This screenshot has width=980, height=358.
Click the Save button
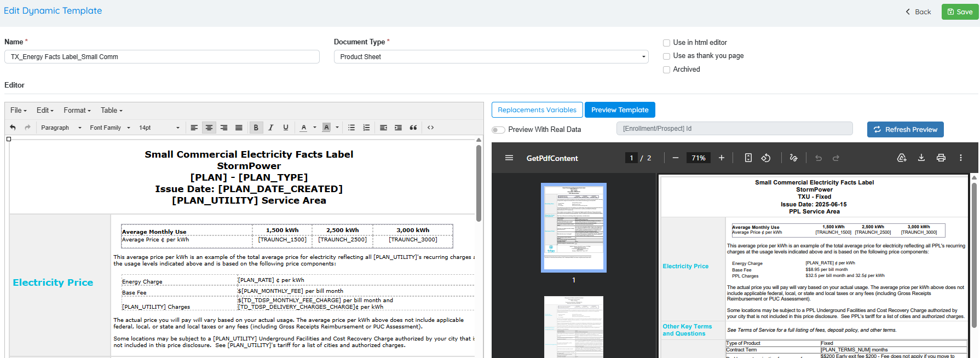pyautogui.click(x=960, y=11)
